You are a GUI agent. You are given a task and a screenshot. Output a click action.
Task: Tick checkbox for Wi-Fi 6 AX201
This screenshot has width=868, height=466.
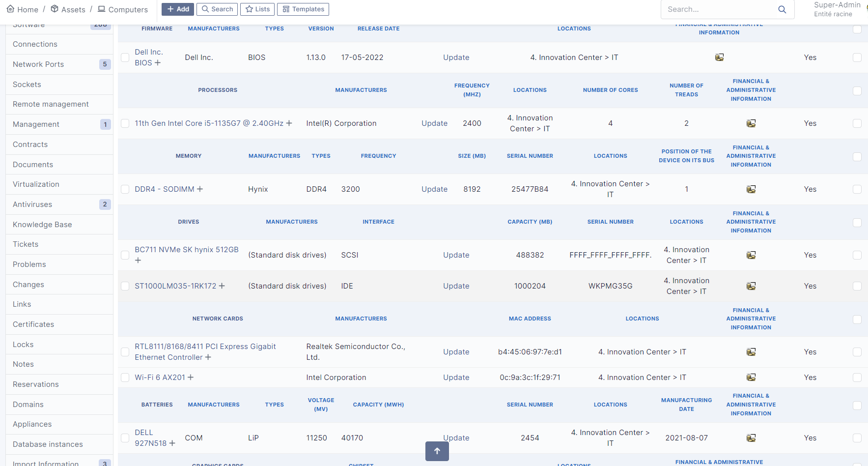125,378
